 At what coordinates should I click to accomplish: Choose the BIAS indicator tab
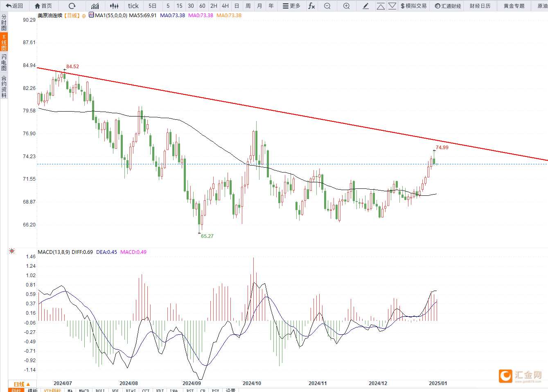[x=131, y=390]
